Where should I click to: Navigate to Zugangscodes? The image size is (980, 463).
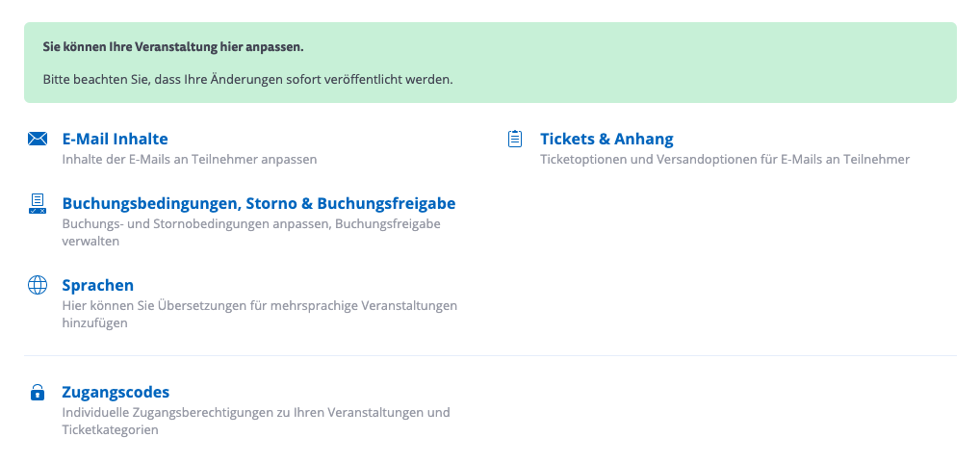pos(116,392)
